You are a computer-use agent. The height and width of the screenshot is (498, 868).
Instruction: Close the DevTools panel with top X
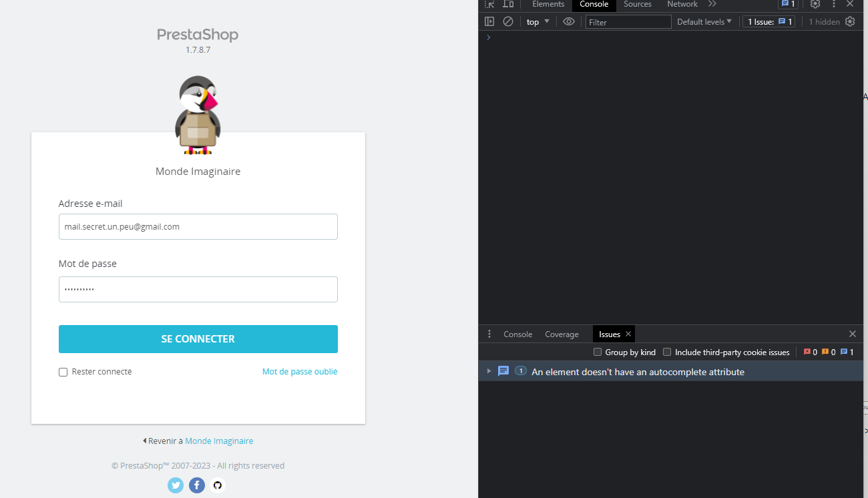850,4
